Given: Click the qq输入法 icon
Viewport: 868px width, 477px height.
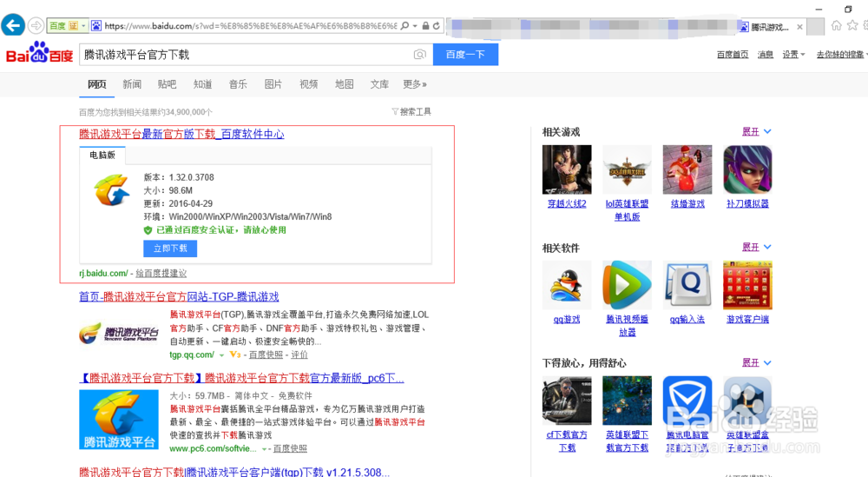Looking at the screenshot, I should click(x=687, y=285).
